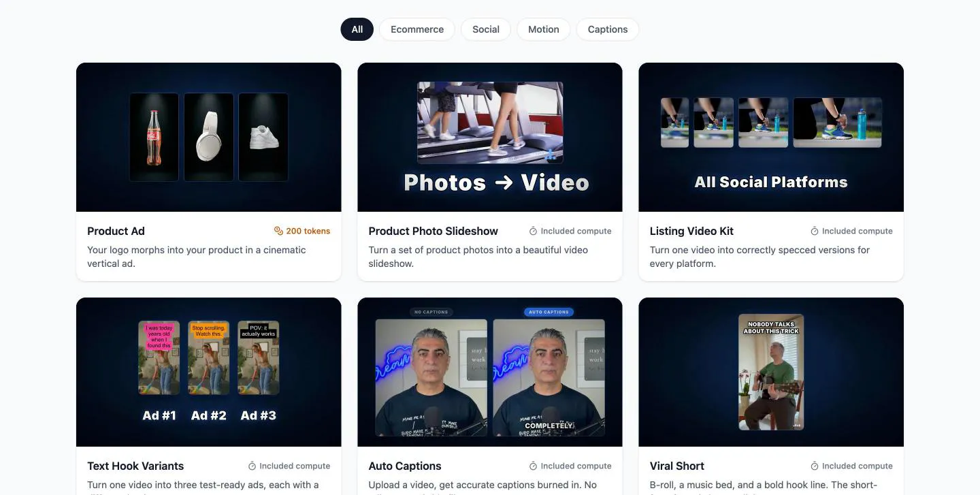Click the timer icon on Auto Captions

tap(534, 466)
